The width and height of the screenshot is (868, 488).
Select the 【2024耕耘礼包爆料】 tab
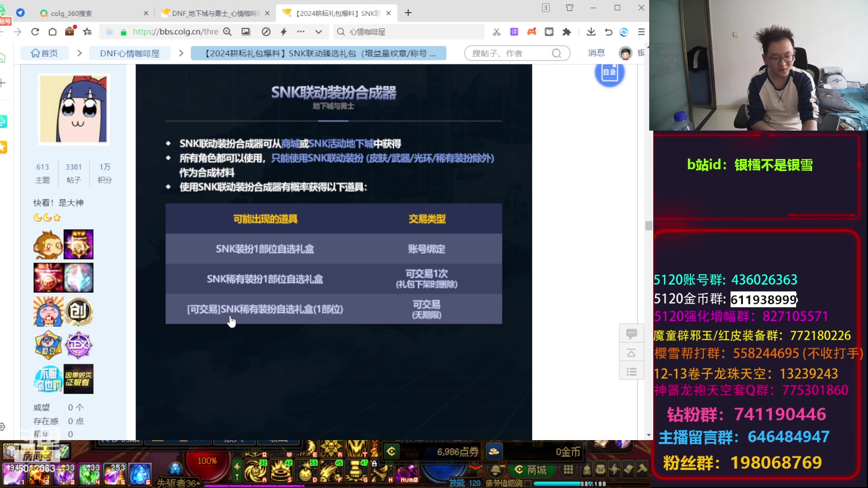(337, 13)
